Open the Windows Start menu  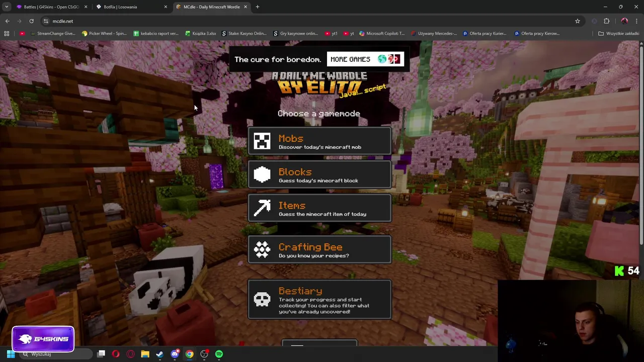[x=11, y=354]
